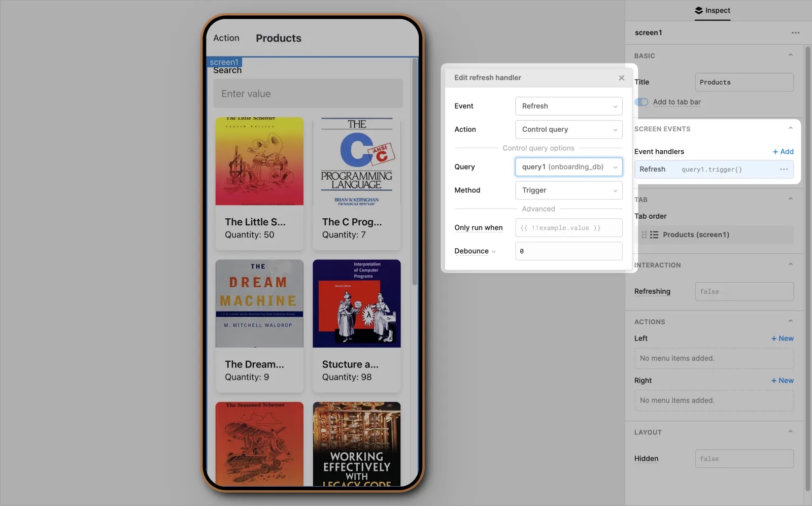This screenshot has width=812, height=506.
Task: Open The Dream Machine book cover
Action: 259,303
